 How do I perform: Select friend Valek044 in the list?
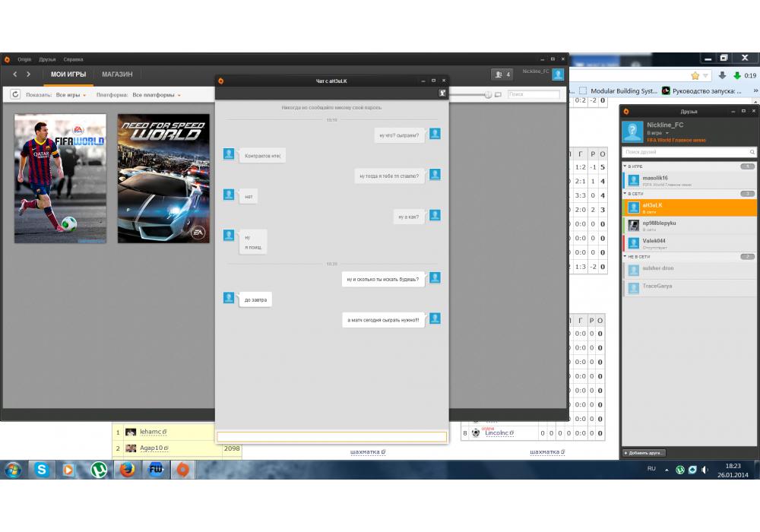coord(690,243)
